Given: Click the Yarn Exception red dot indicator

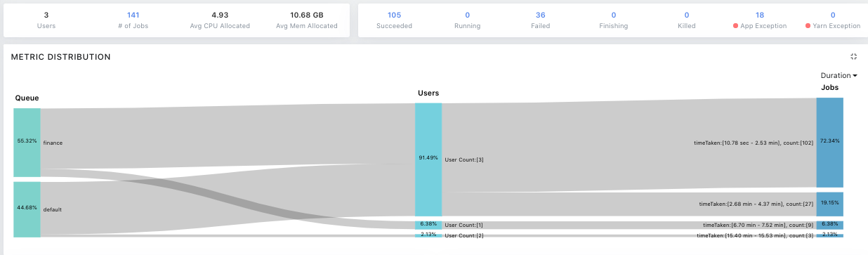Looking at the screenshot, I should click(808, 26).
